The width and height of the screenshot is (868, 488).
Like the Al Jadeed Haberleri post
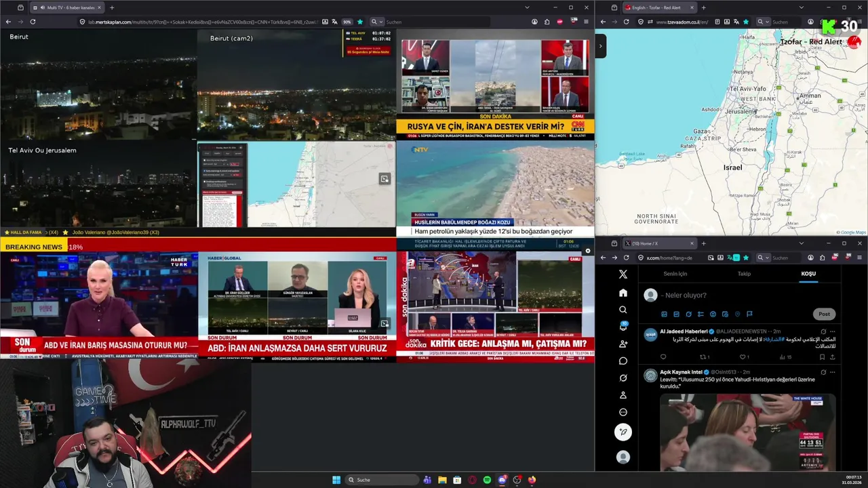[744, 357]
